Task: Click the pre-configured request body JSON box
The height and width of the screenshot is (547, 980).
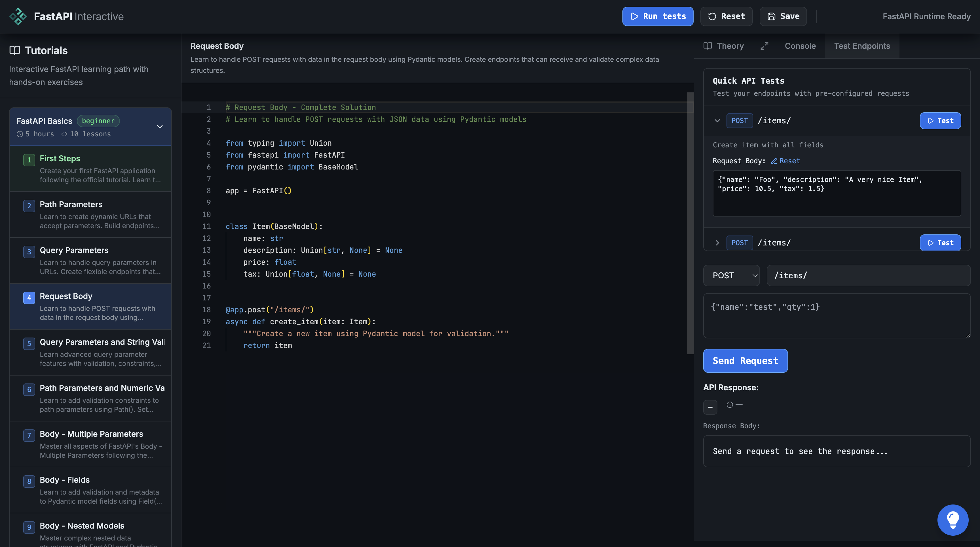Action: coord(837,193)
